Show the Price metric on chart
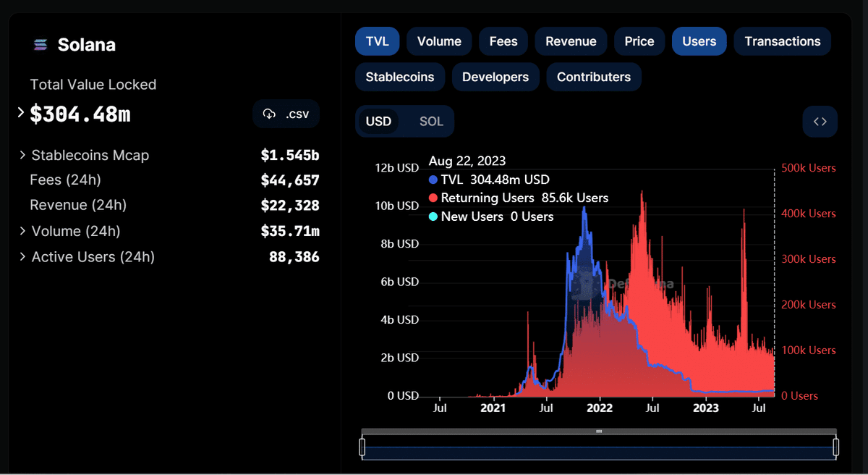The width and height of the screenshot is (868, 475). click(639, 41)
